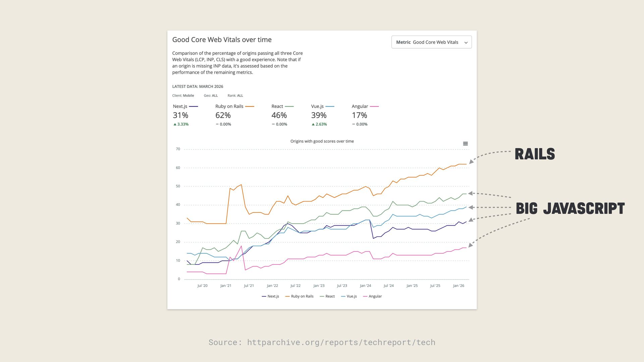Toggle Vue.js series in bottom chart legend
644x362 pixels.
[x=349, y=296]
